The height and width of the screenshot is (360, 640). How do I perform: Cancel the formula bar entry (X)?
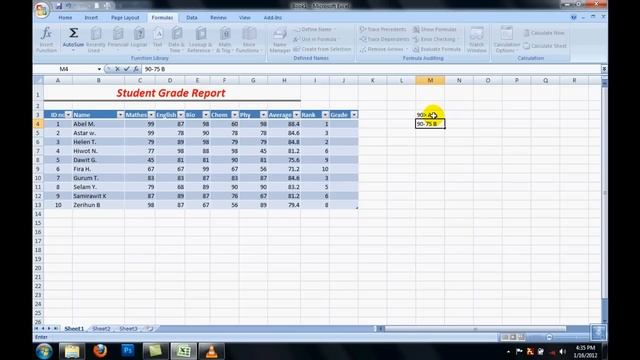[118, 69]
